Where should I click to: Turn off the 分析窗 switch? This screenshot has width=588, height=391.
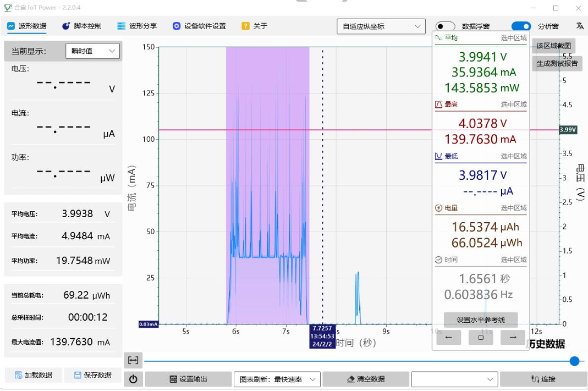(x=521, y=26)
